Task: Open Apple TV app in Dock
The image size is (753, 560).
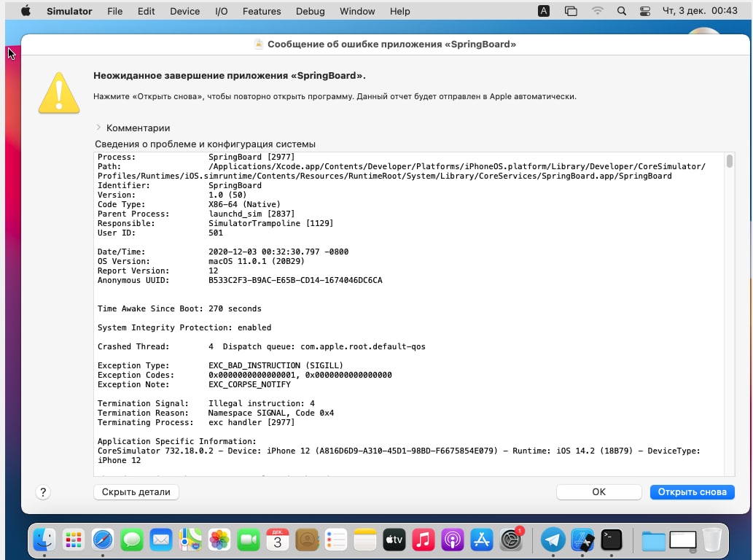Action: tap(394, 540)
